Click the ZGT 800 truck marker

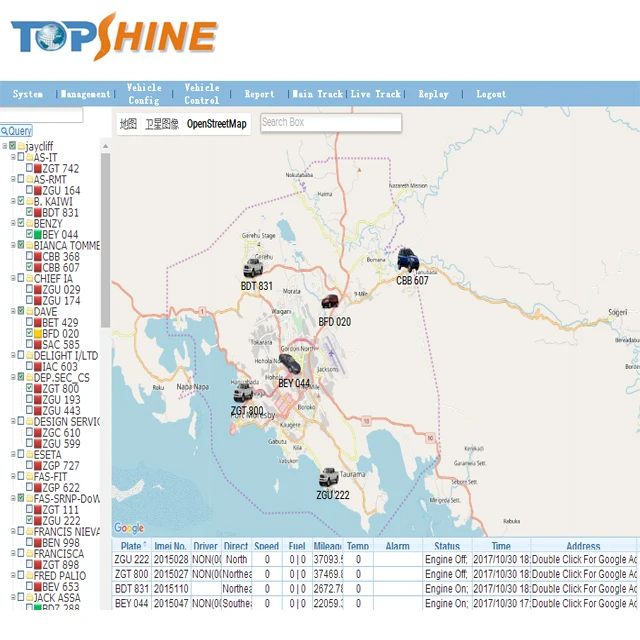pyautogui.click(x=243, y=392)
